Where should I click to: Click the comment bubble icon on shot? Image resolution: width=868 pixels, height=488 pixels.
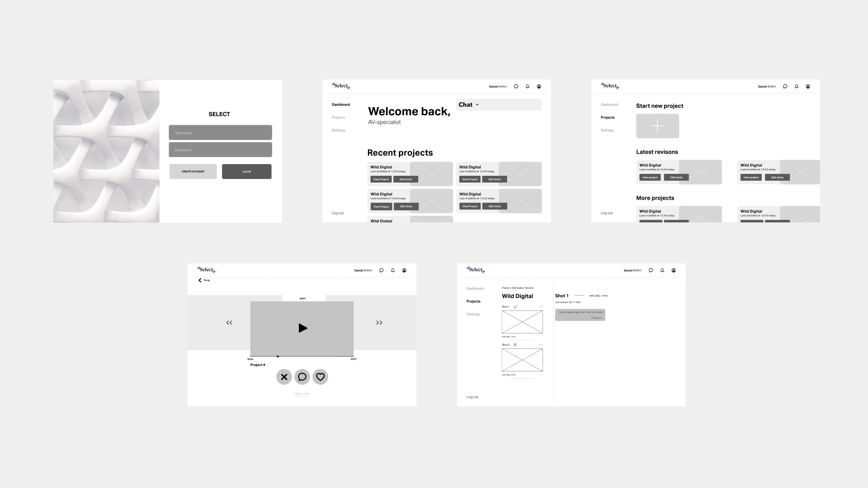click(x=302, y=376)
